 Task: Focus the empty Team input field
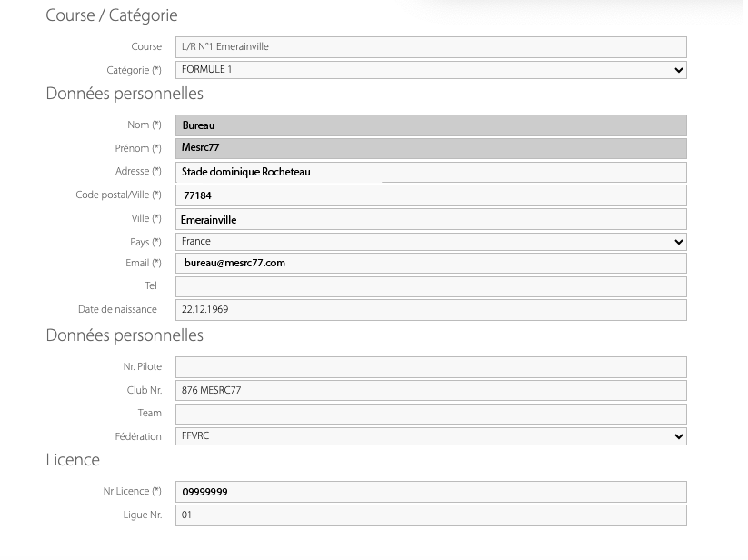point(431,414)
